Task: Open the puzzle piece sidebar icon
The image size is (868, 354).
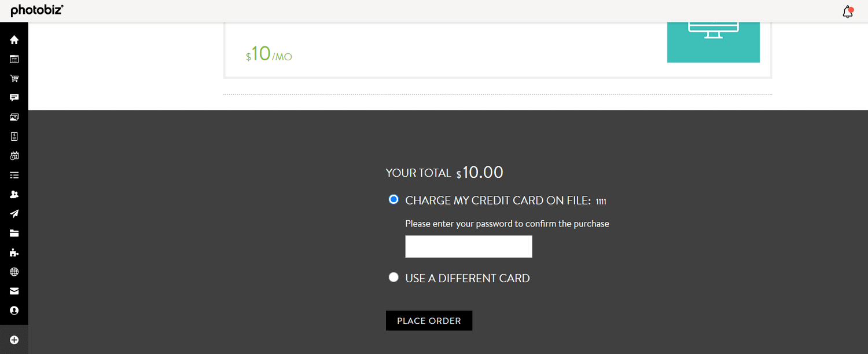Action: (14, 253)
